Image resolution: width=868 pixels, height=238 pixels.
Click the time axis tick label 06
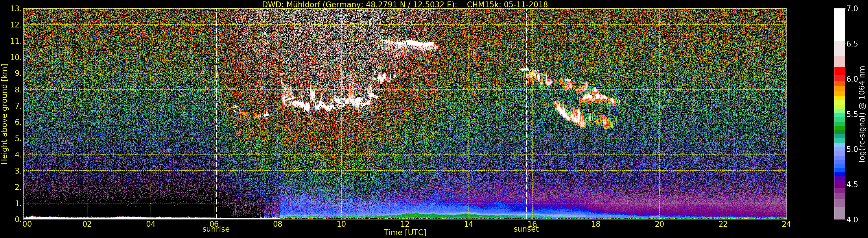(x=214, y=224)
